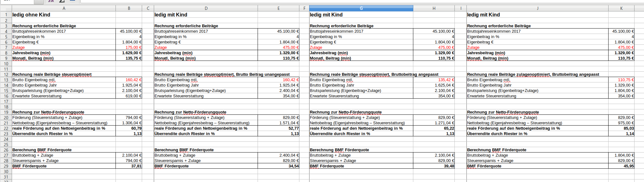Click the value '135,75 €'
Image resolution: width=644 pixels, height=182 pixels.
point(134,58)
